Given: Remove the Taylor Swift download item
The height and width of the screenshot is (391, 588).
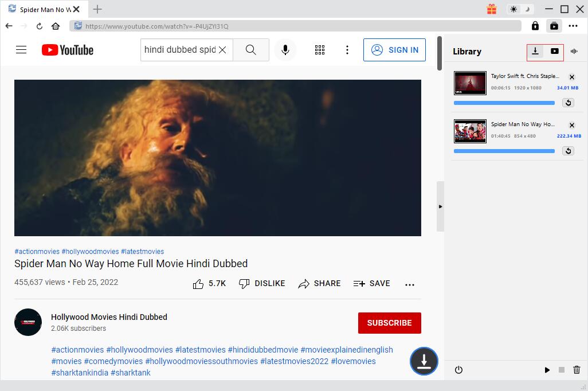Looking at the screenshot, I should click(x=571, y=77).
